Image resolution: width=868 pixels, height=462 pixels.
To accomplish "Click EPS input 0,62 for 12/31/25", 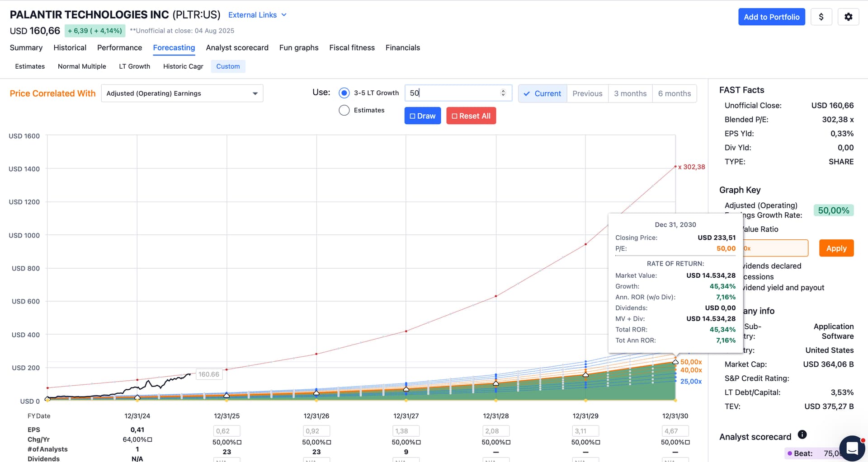I will [226, 431].
